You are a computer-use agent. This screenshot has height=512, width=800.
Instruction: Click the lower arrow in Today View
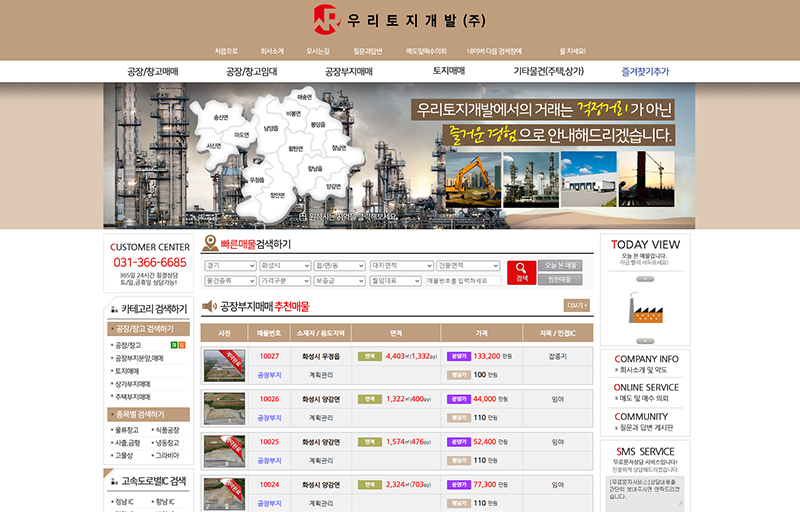pyautogui.click(x=645, y=341)
